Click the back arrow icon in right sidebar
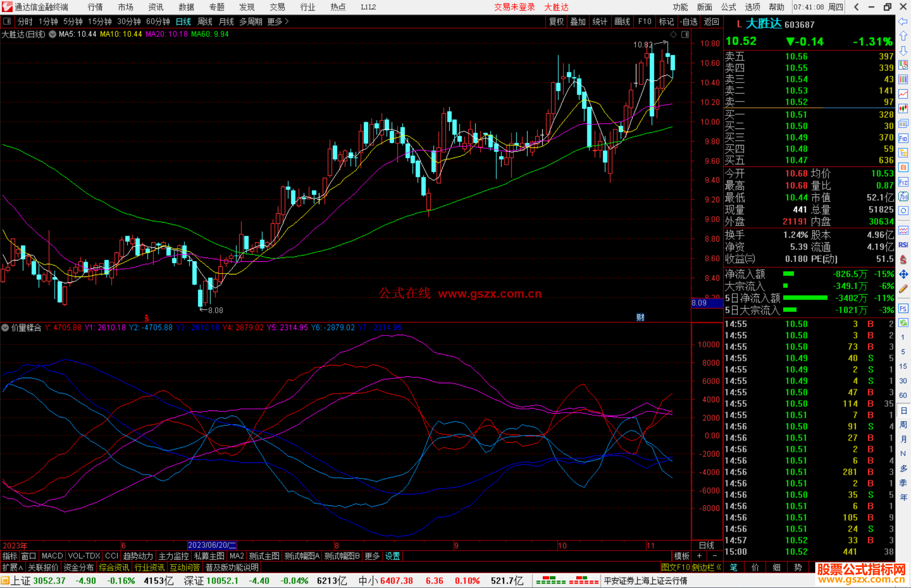This screenshot has width=911, height=588. pos(903,21)
